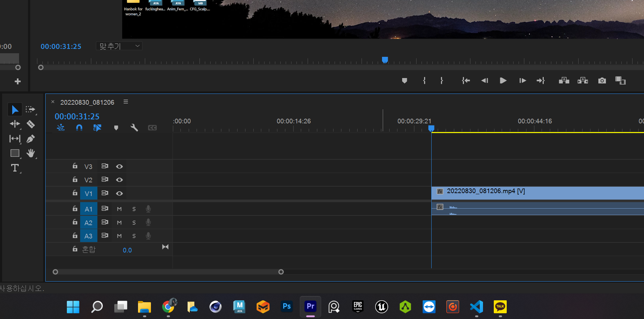This screenshot has height=319, width=644.
Task: Toggle Linked Selection in timeline
Action: (97, 128)
